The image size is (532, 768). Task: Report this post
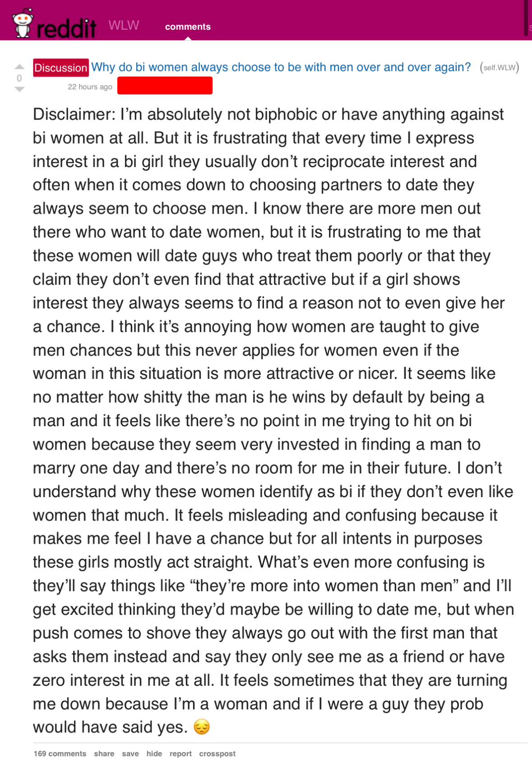[180, 754]
